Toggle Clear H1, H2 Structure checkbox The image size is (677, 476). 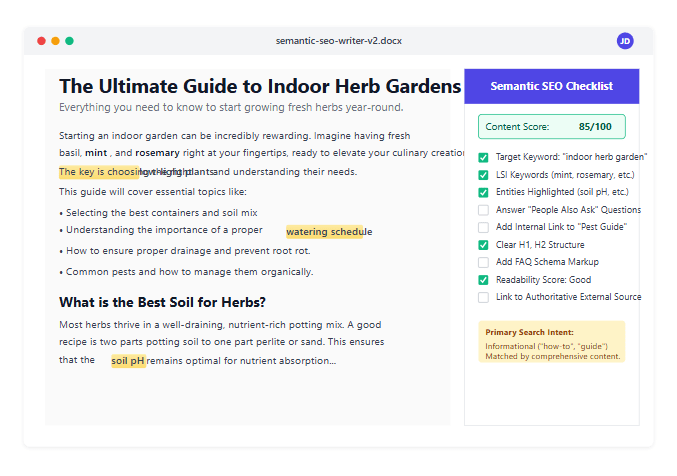(x=483, y=245)
